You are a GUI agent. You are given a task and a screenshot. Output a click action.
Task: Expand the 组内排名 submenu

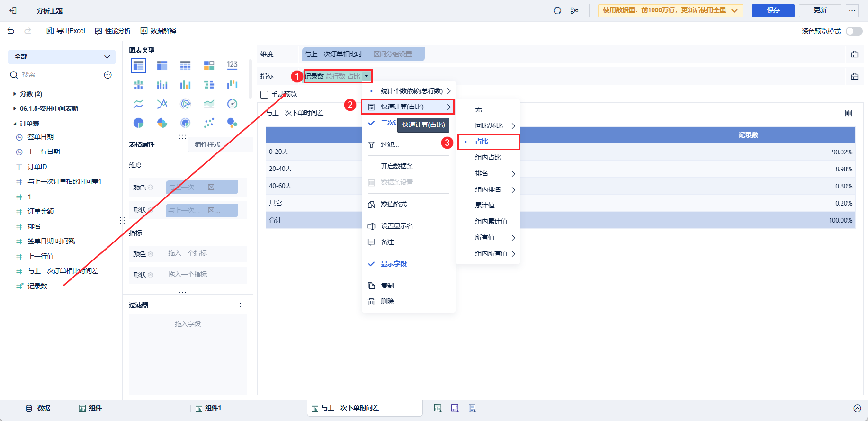488,190
